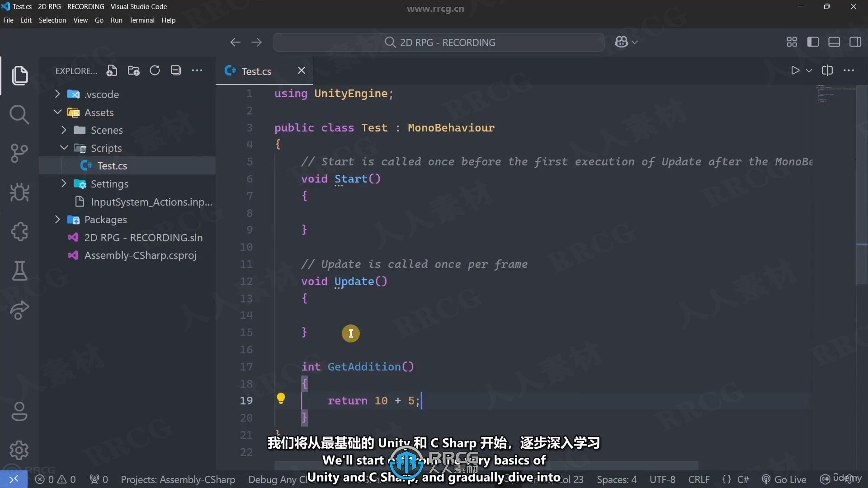Open the Run menu
The image size is (868, 488).
[x=116, y=20]
